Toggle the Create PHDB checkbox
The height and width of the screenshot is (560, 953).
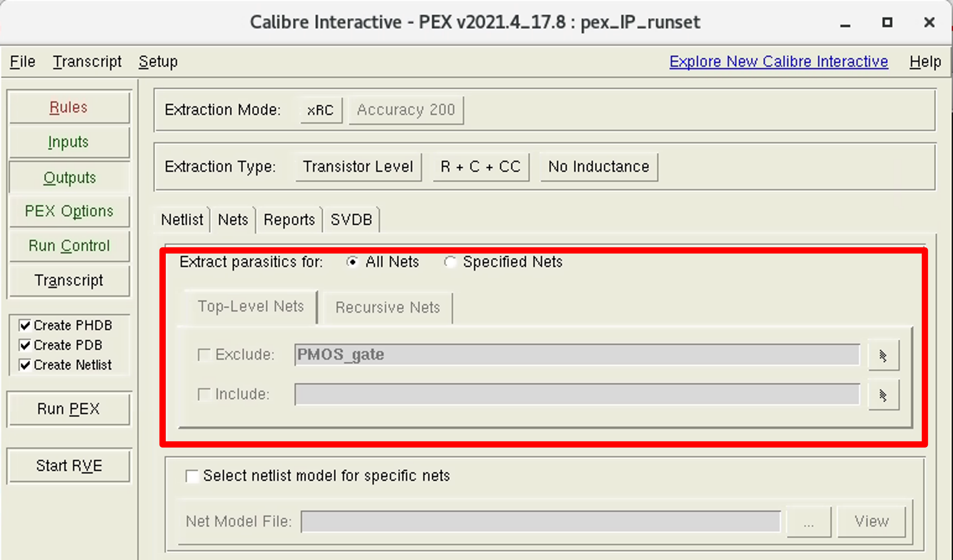(25, 325)
